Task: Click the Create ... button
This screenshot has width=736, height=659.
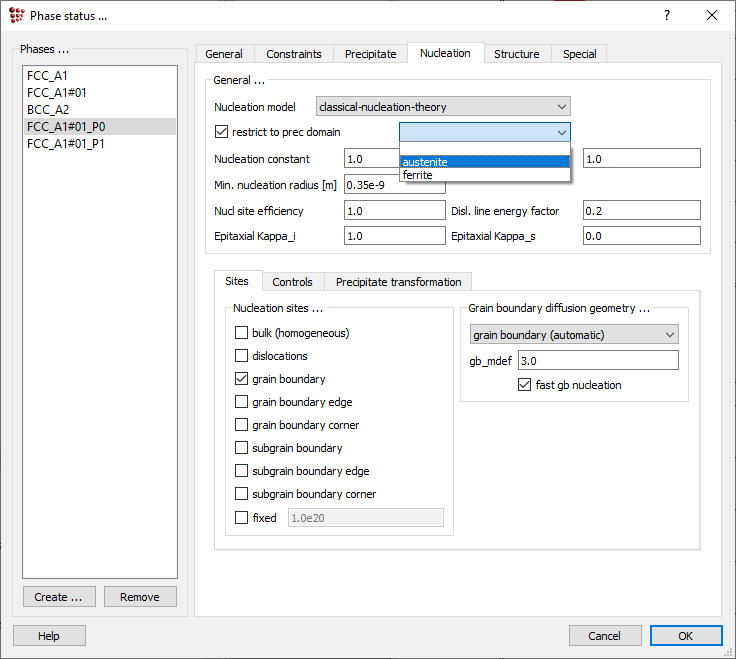Action: click(58, 597)
